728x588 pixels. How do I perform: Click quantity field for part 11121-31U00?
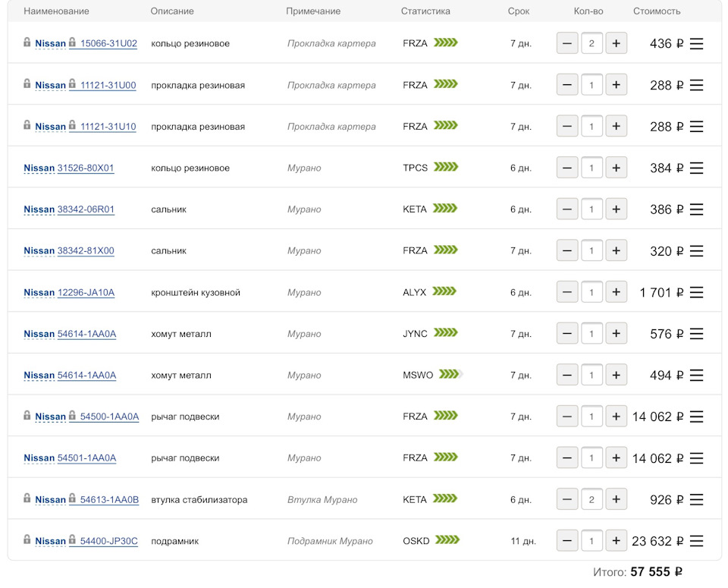tap(591, 85)
